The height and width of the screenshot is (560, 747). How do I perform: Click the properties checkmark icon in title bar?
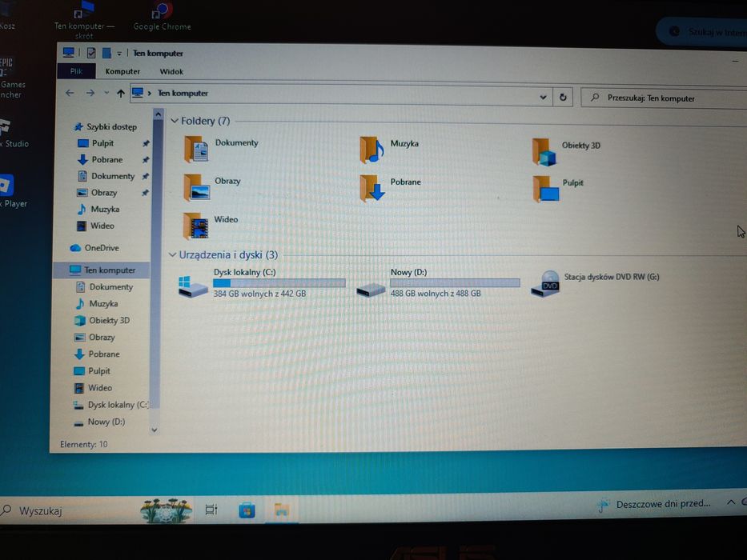coord(91,53)
